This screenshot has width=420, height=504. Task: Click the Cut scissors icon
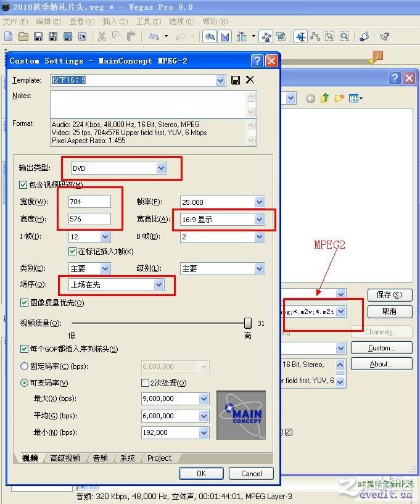pos(102,36)
